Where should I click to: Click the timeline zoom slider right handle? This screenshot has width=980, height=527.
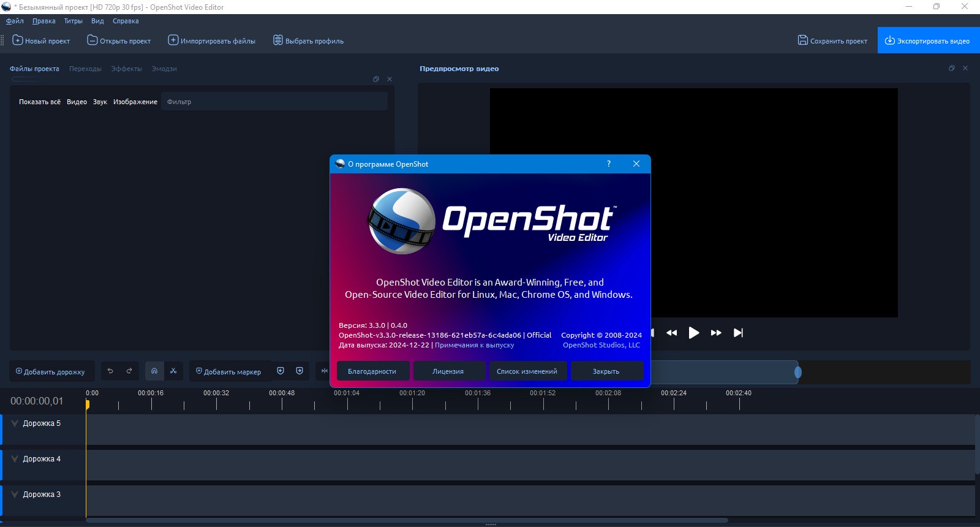(797, 372)
